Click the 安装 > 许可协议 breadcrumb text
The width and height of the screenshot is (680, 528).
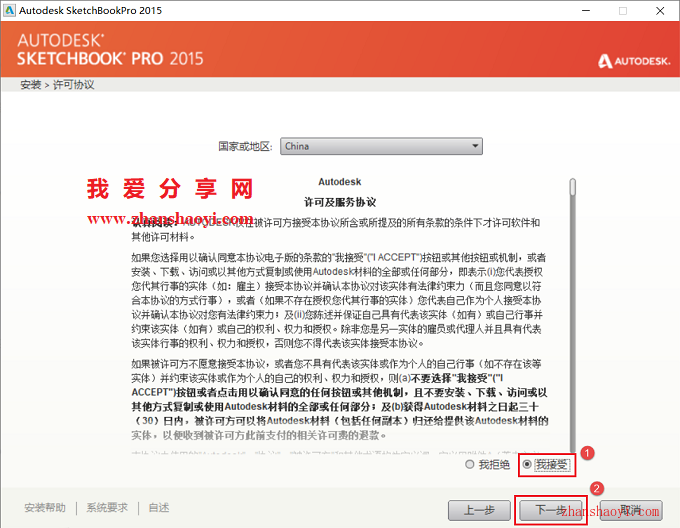pos(57,85)
